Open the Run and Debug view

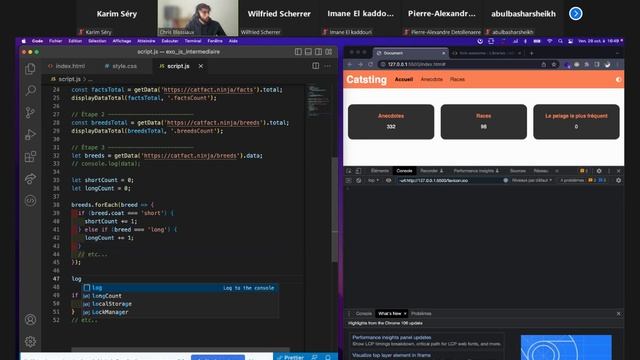pos(30,134)
